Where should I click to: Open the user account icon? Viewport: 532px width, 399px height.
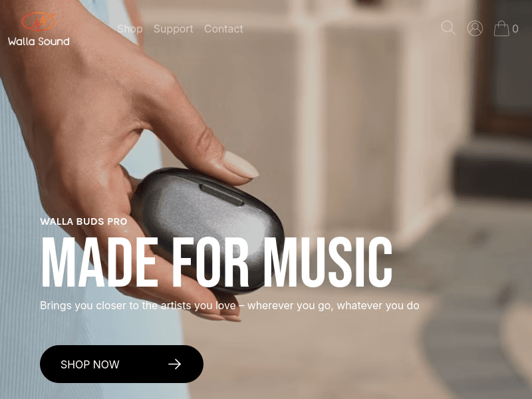pyautogui.click(x=475, y=29)
